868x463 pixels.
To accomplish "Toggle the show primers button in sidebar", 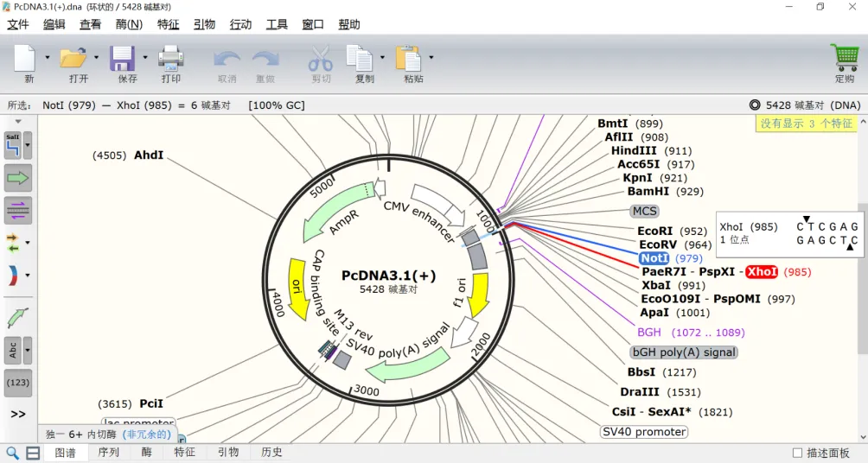I will coord(17,210).
